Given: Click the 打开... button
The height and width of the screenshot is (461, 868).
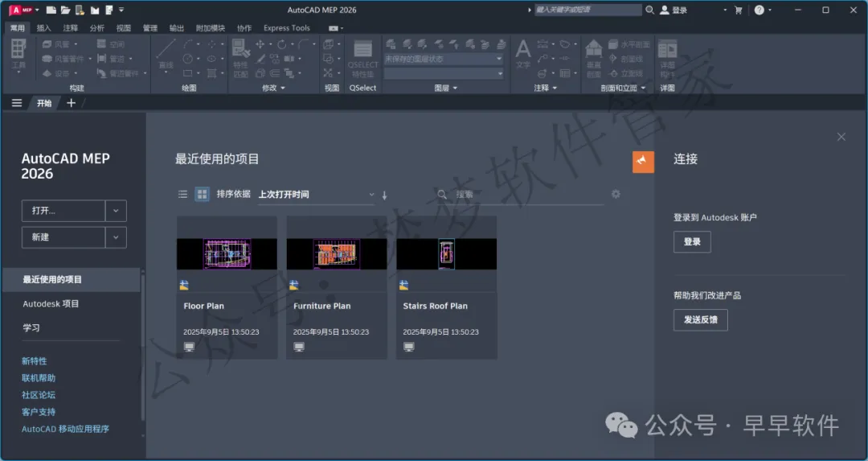Looking at the screenshot, I should click(63, 211).
